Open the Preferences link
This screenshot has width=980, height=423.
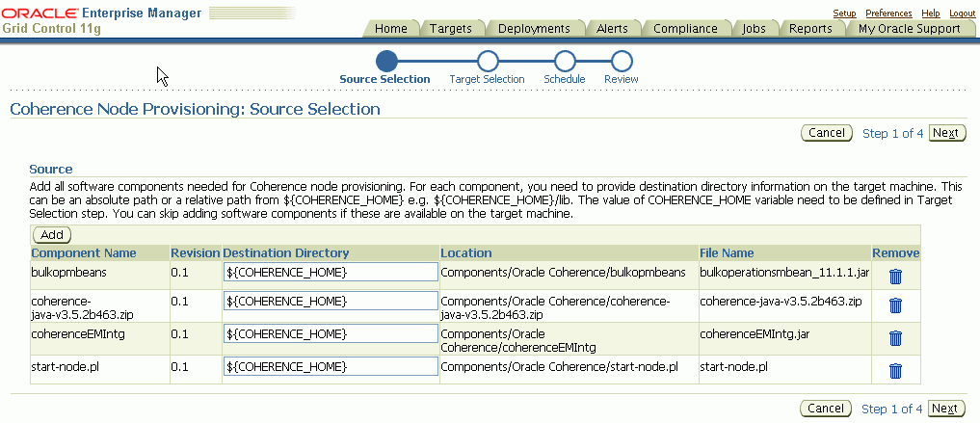[x=888, y=13]
